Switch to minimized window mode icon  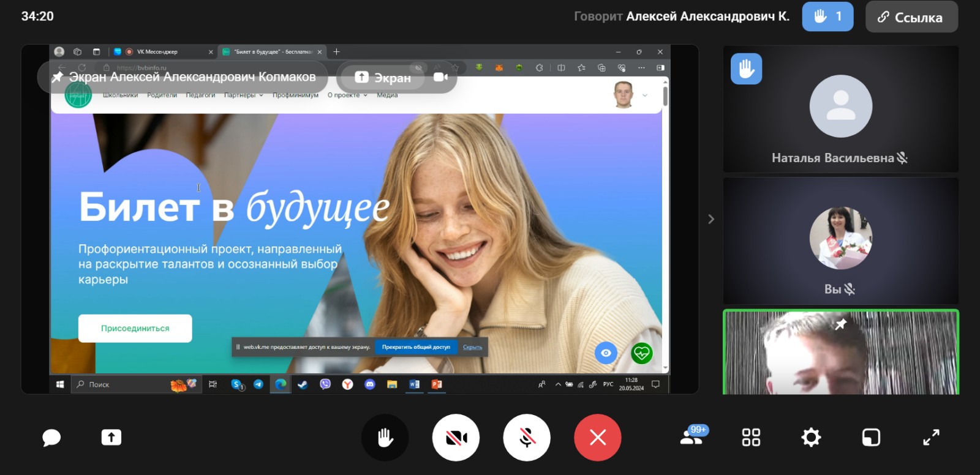tap(871, 437)
